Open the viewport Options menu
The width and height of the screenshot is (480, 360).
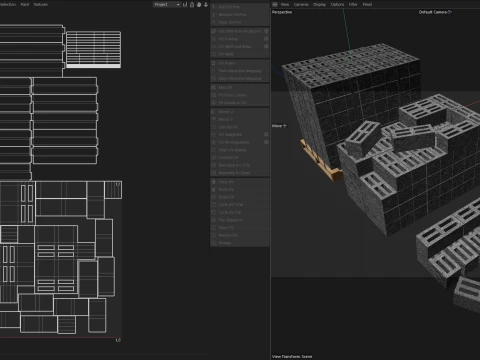point(337,4)
